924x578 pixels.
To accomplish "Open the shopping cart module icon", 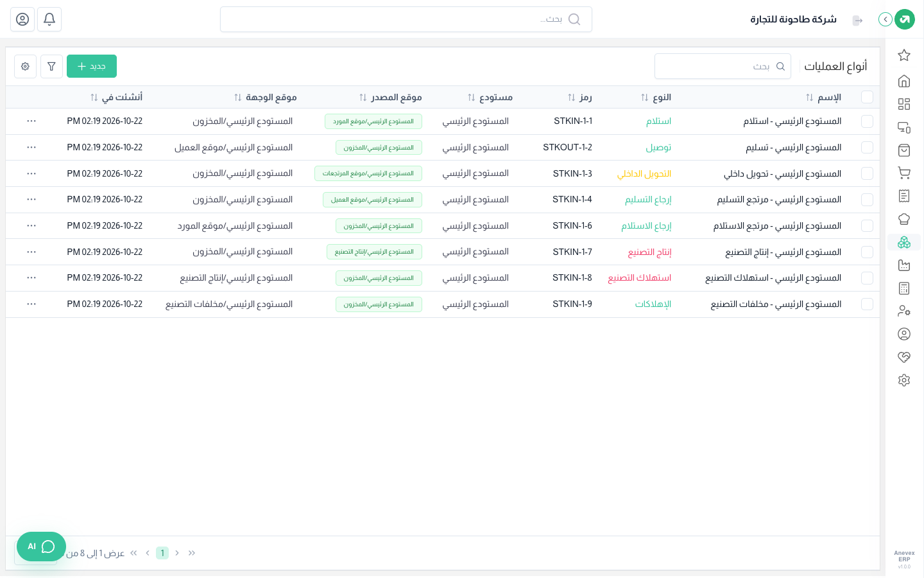I will [904, 173].
